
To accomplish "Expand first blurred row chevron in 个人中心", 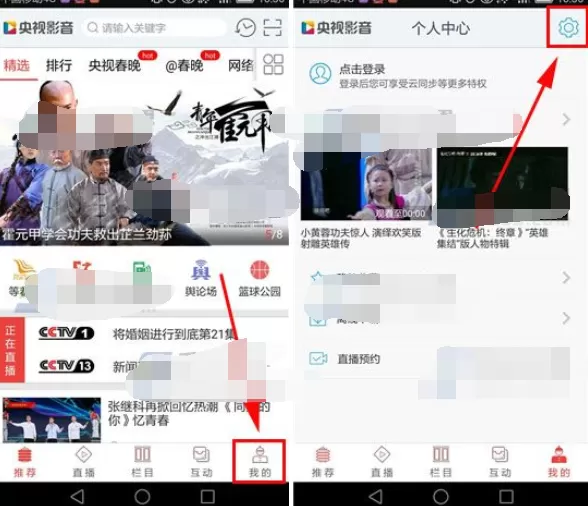I will point(566,120).
